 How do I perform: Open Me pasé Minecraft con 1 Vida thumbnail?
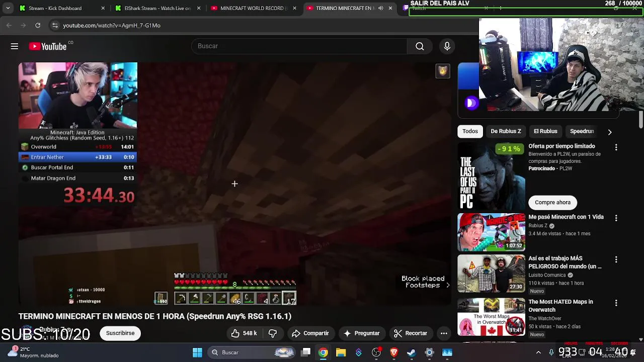tap(491, 232)
